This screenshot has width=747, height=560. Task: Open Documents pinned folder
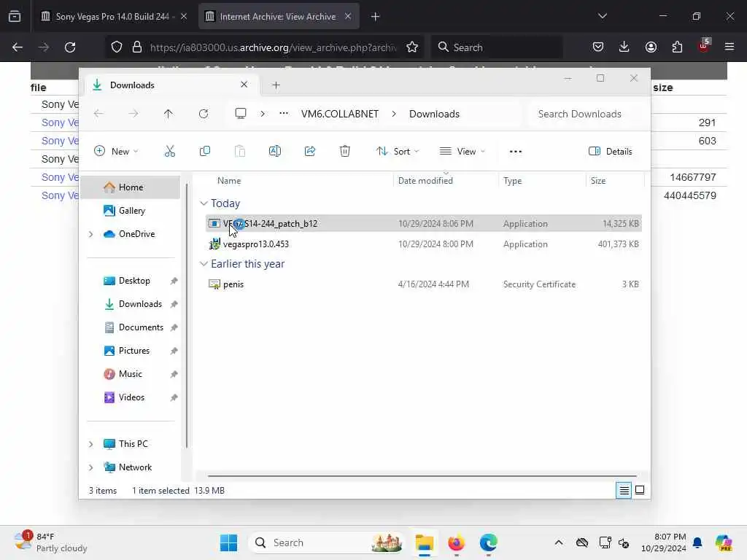[131, 327]
